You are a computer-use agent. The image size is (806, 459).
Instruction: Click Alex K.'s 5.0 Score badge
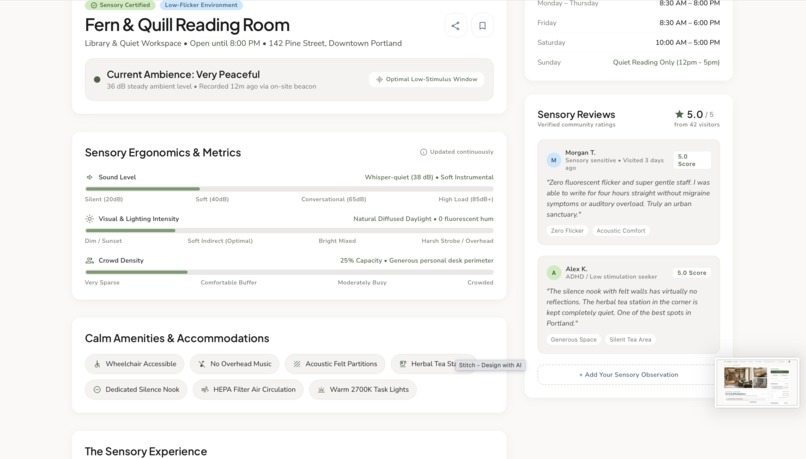tap(692, 273)
